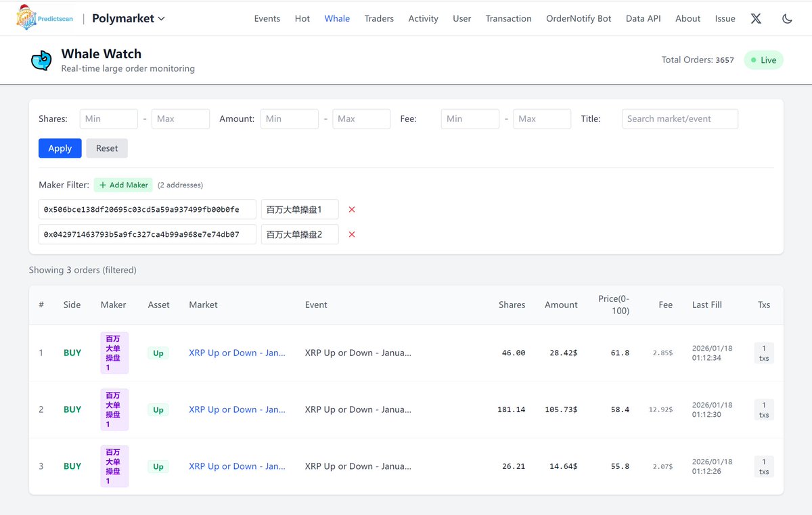812x515 pixels.
Task: Click the maker tag in row 2
Action: (x=114, y=409)
